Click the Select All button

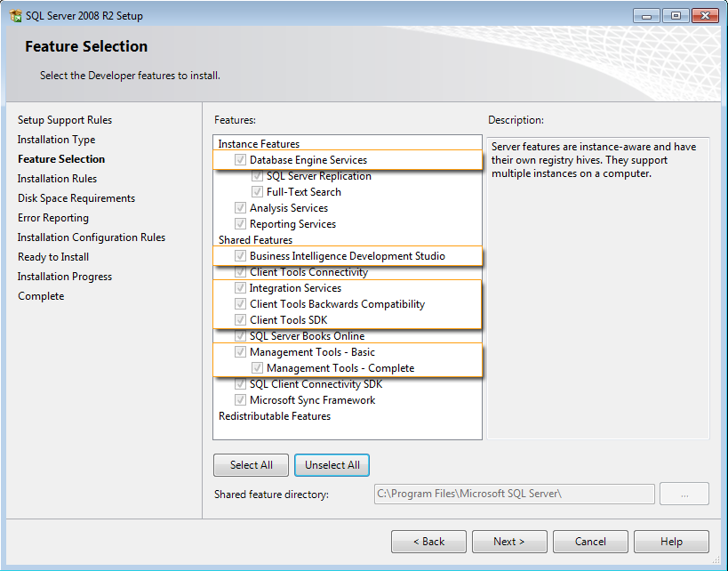(x=252, y=465)
